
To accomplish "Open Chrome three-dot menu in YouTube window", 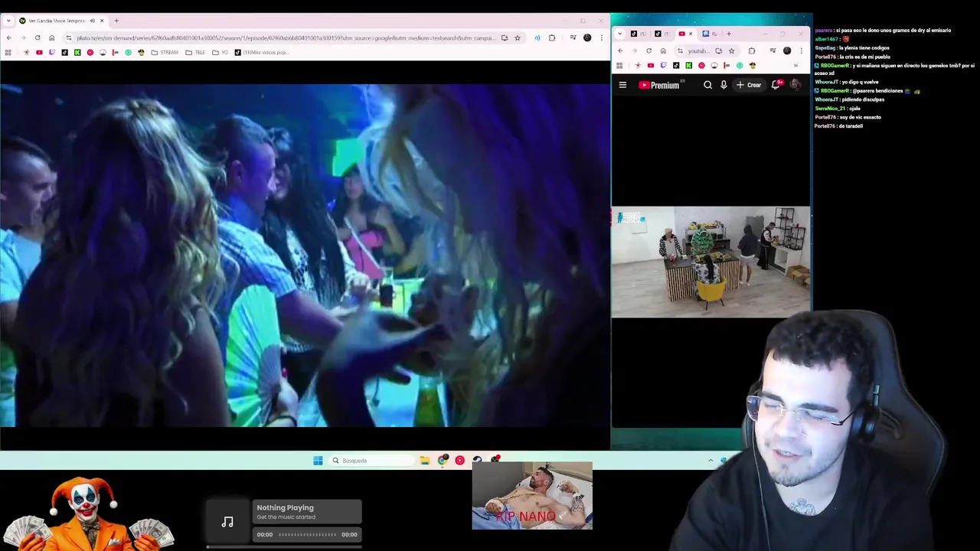I will tap(802, 51).
